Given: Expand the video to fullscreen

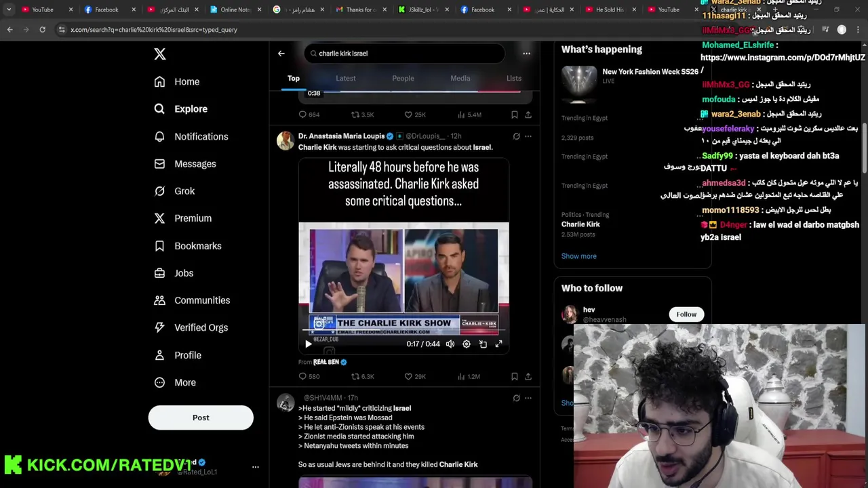Looking at the screenshot, I should point(499,344).
